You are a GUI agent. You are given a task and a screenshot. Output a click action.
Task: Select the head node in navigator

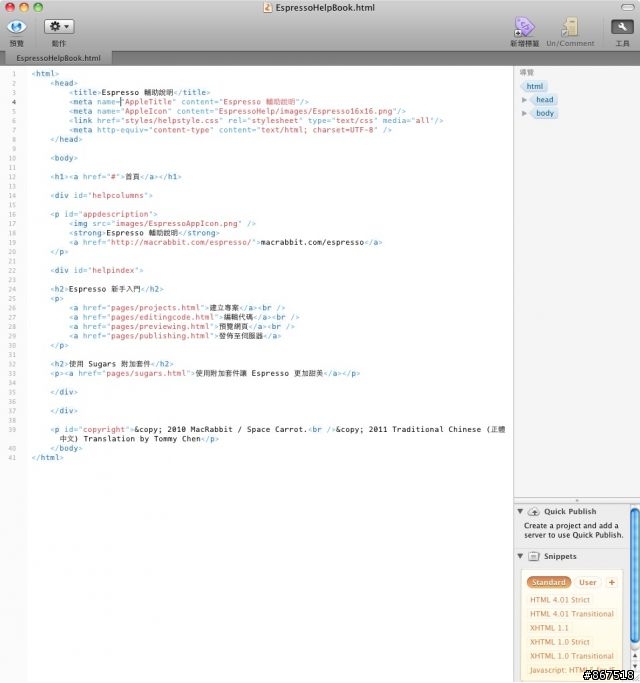point(545,100)
